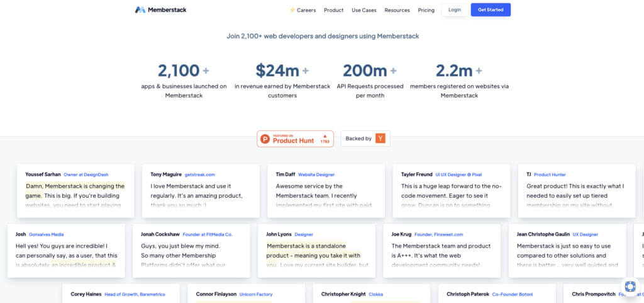Go to the Pricing page
Screen dimensions: 644x303
[x=426, y=10]
